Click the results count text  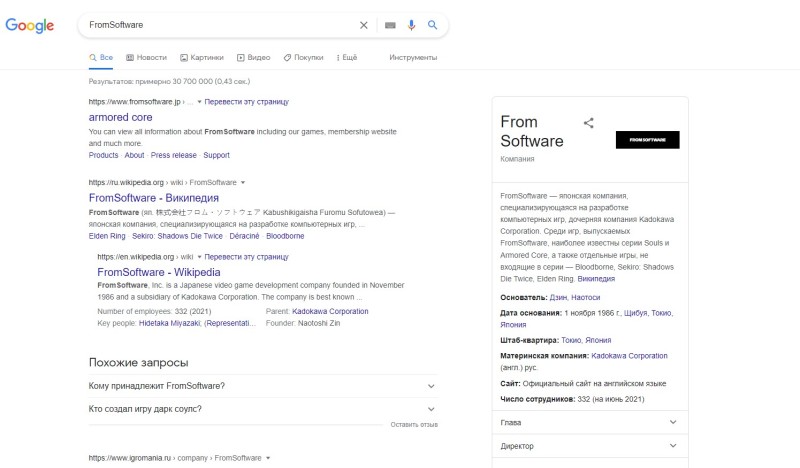click(x=169, y=81)
